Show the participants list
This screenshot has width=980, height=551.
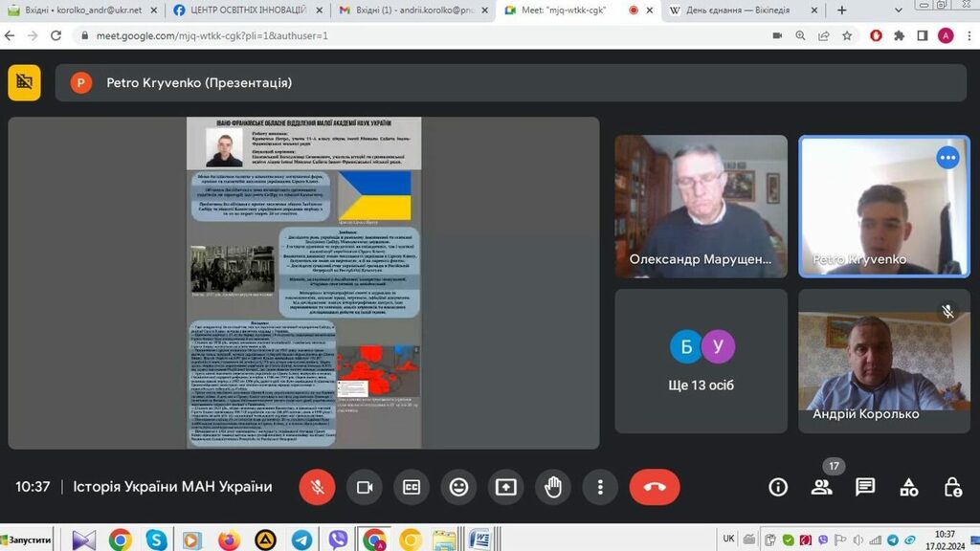[821, 487]
